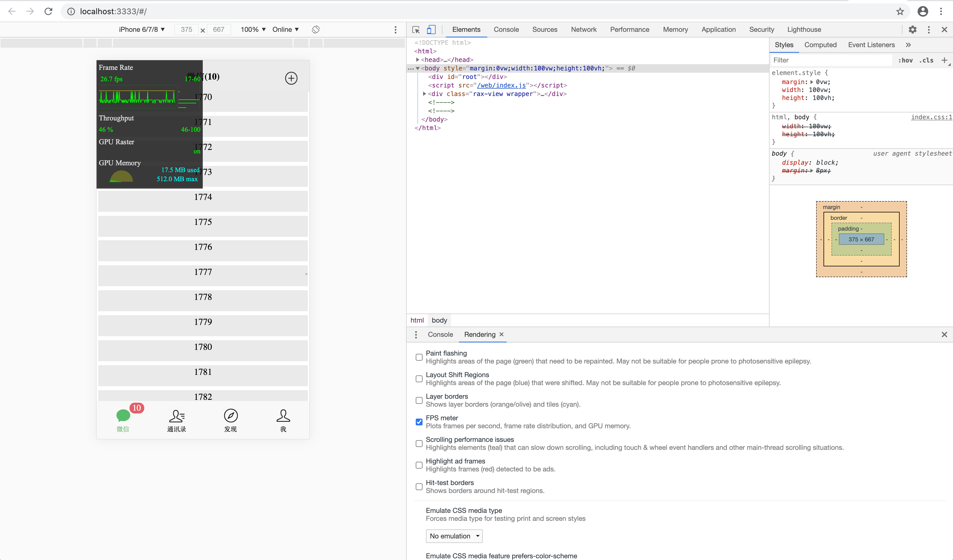Open the /web/index.js script link
This screenshot has height=560, width=953.
pos(501,85)
